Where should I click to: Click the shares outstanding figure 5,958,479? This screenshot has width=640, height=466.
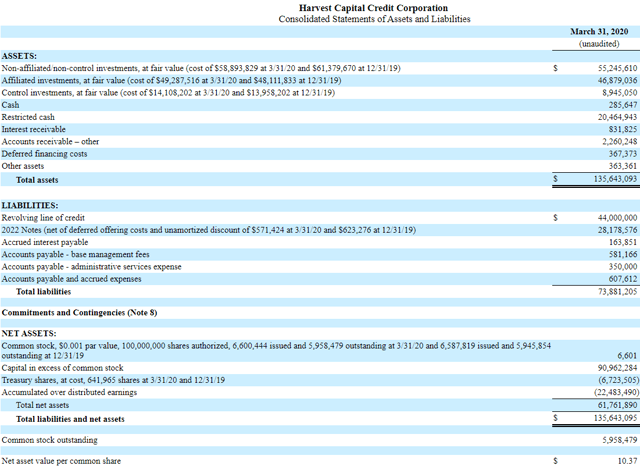point(620,440)
